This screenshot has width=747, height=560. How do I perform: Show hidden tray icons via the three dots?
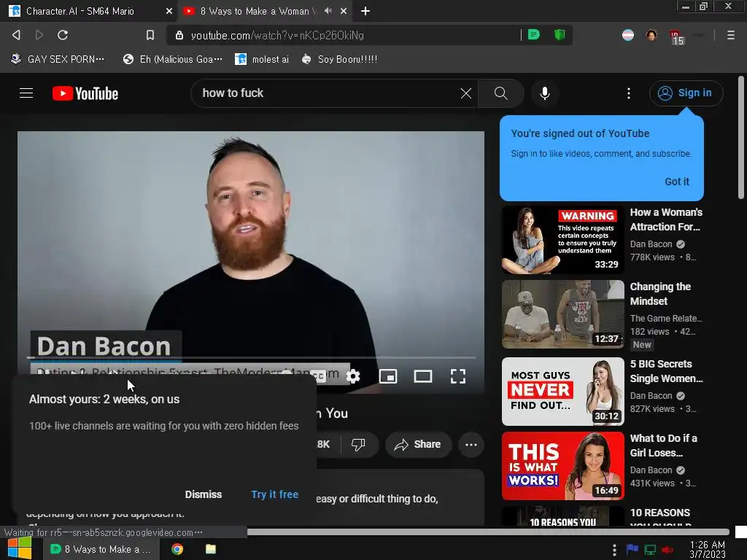(x=614, y=550)
